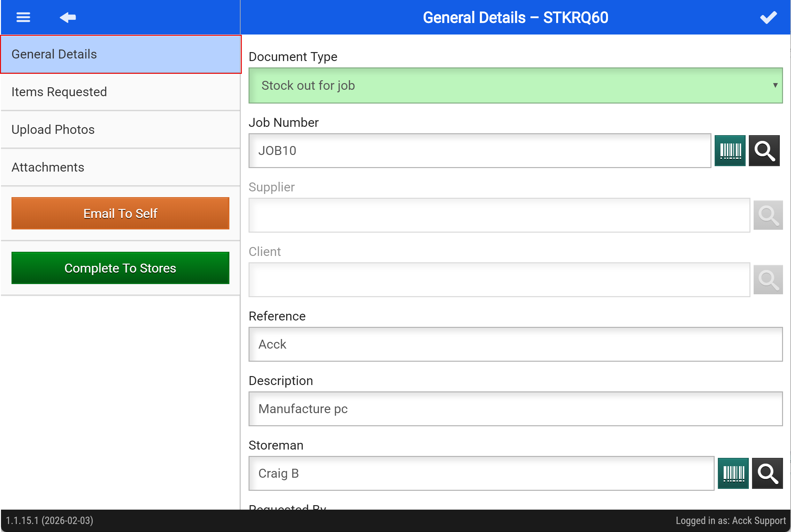Open the hamburger menu icon
The height and width of the screenshot is (532, 791).
[x=23, y=17]
